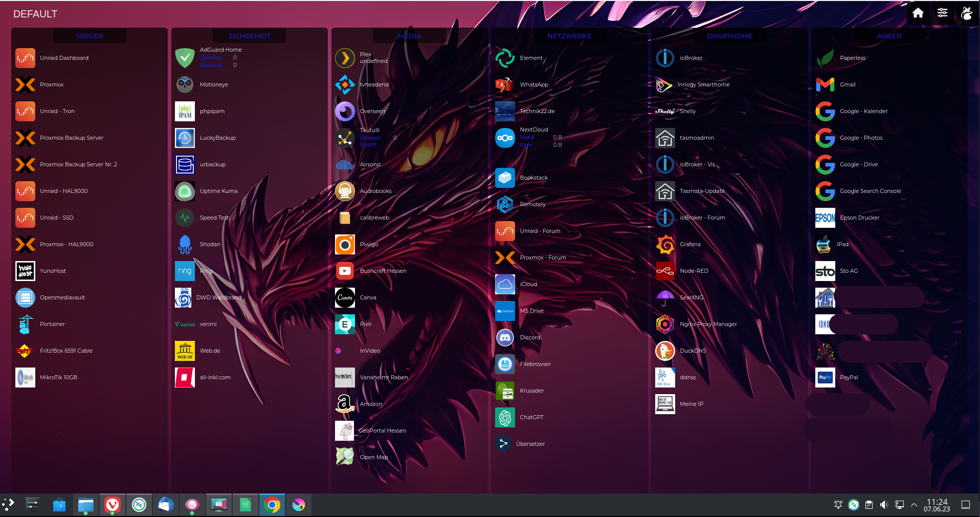980x517 pixels.
Task: Click the Google Chrome taskbar icon
Action: (272, 505)
